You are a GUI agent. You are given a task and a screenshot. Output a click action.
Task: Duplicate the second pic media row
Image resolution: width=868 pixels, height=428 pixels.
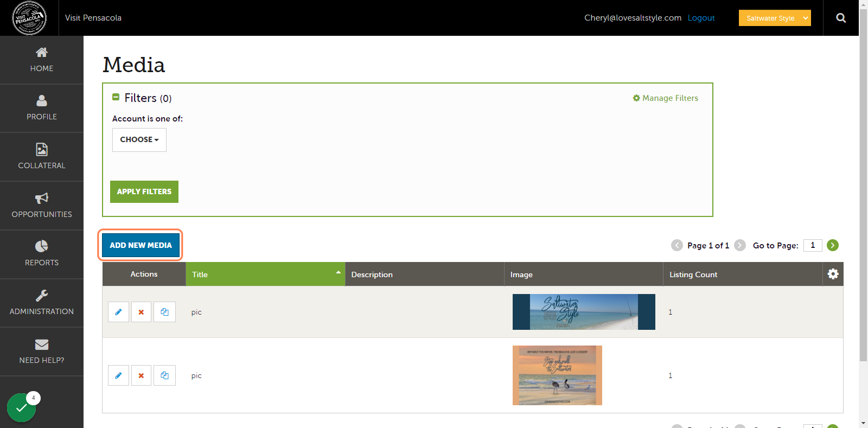click(x=164, y=375)
